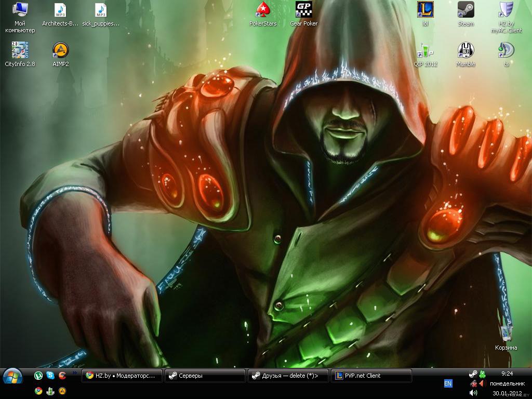532x399 pixels.
Task: Open the Steam system tray icon
Action: pyautogui.click(x=473, y=374)
